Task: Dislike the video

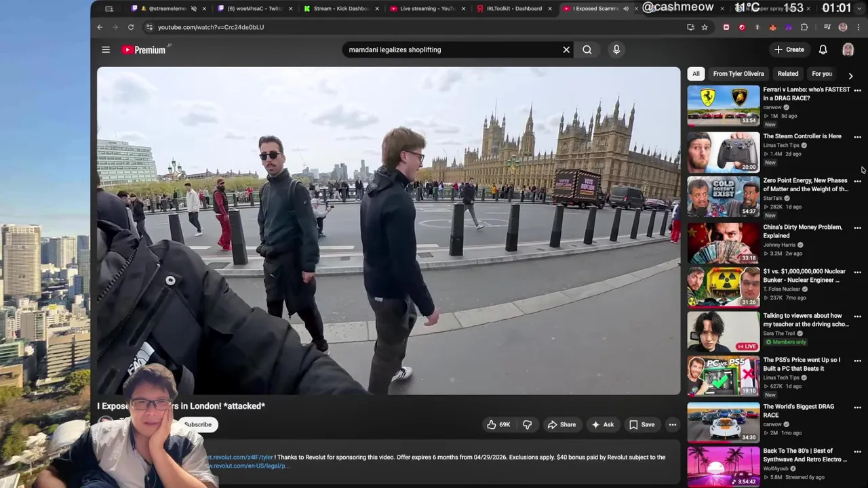Action: click(527, 425)
